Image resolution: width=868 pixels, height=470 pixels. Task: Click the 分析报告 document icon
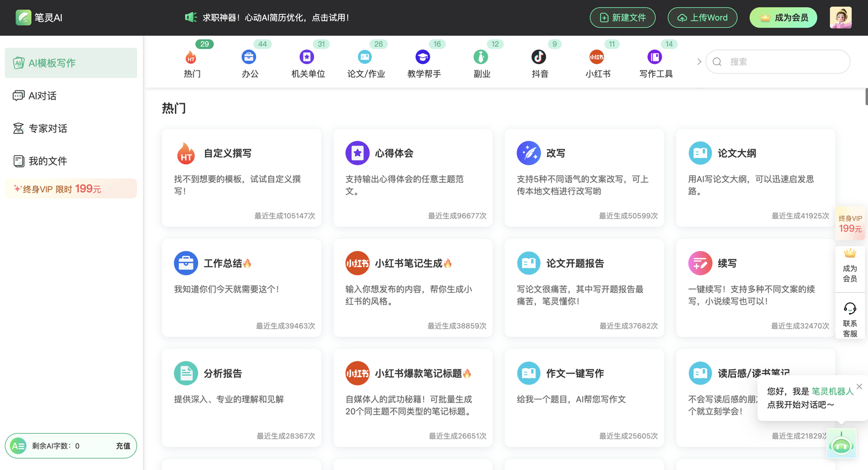tap(186, 373)
